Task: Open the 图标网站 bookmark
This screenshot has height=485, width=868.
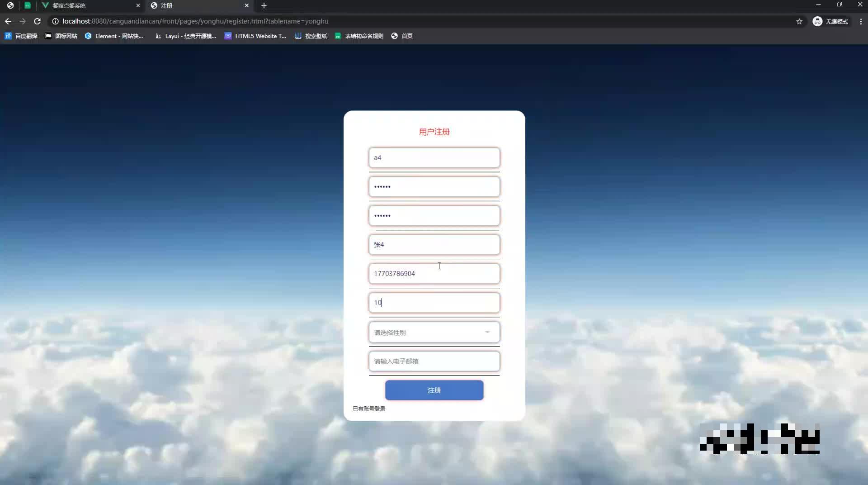Action: click(x=61, y=36)
